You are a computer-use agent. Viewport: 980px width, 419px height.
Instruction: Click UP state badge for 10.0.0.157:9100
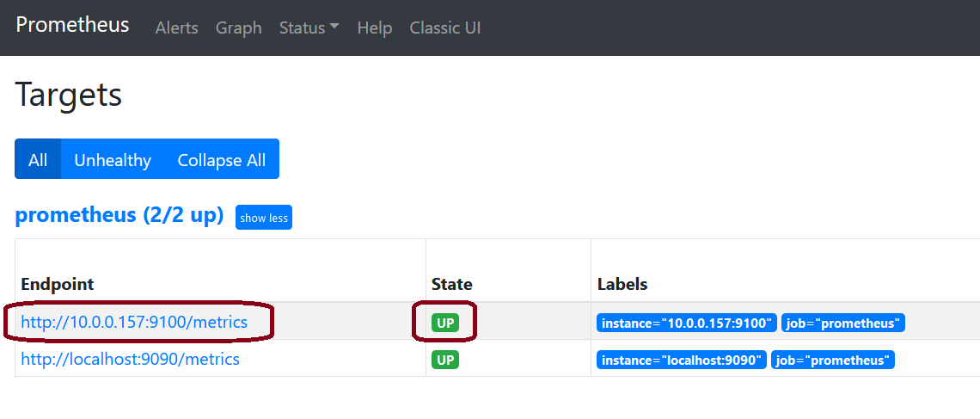445,323
